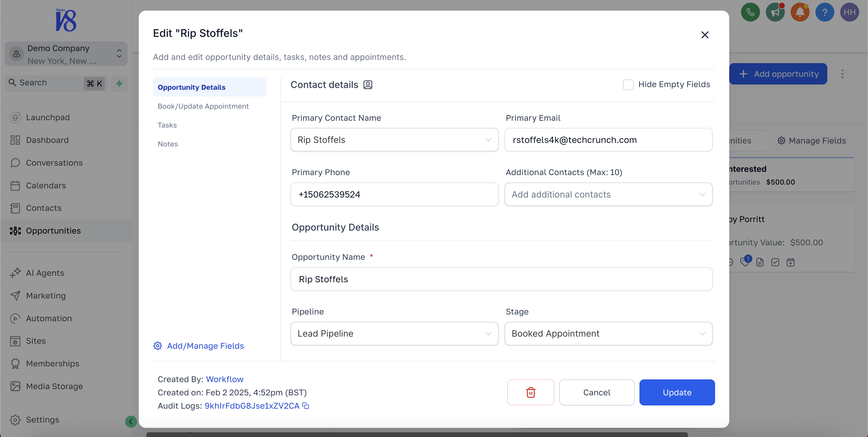Click the blue help question mark icon

825,12
